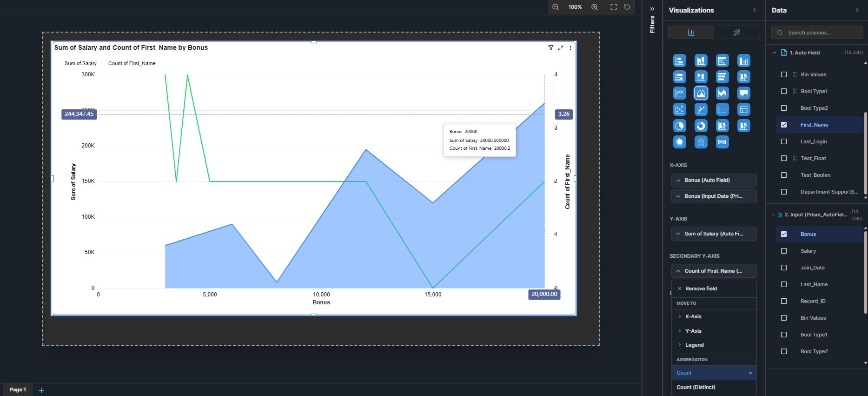Click the zoom out magnifier icon
The image size is (868, 396).
click(x=556, y=7)
